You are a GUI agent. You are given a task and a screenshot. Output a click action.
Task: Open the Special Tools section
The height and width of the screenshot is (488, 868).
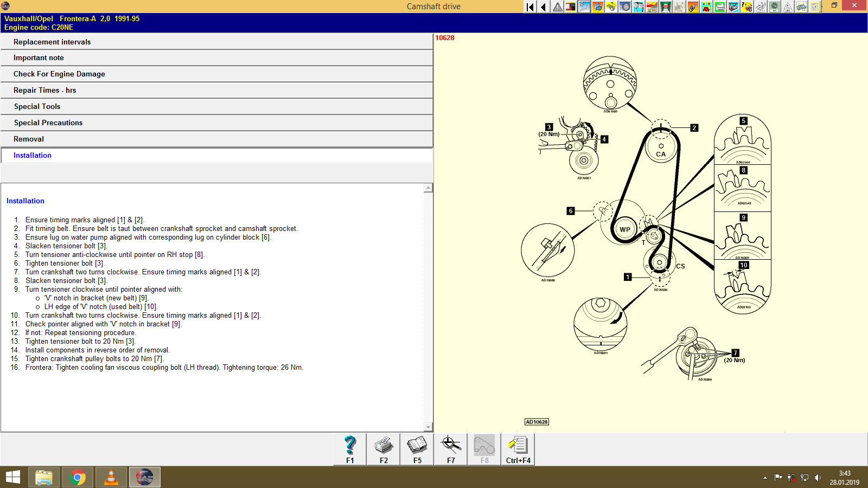click(x=217, y=106)
